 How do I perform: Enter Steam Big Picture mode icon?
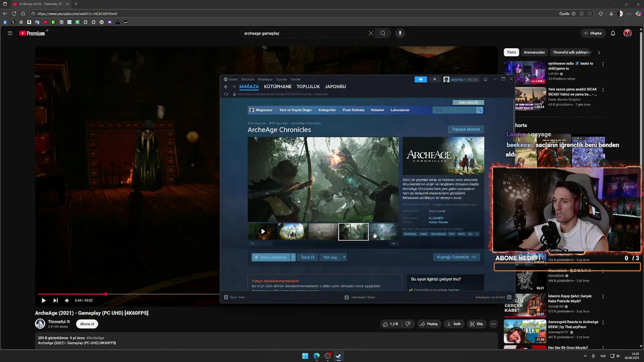point(485,79)
